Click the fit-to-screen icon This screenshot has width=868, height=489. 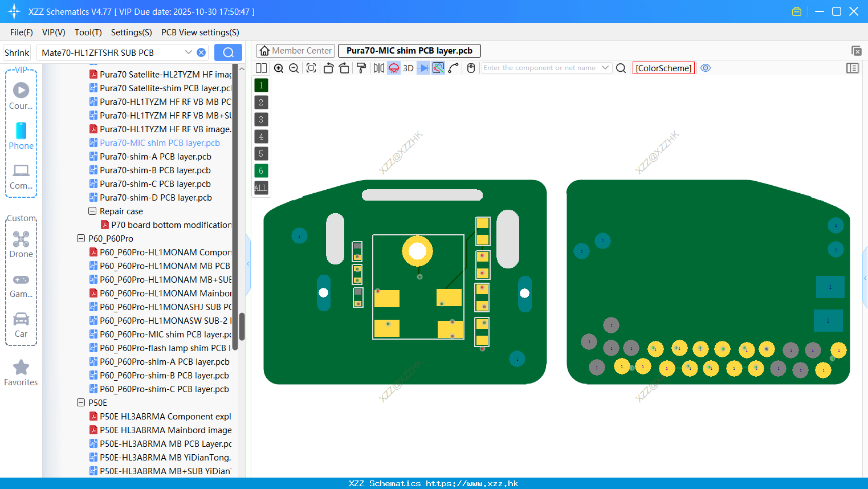point(311,68)
